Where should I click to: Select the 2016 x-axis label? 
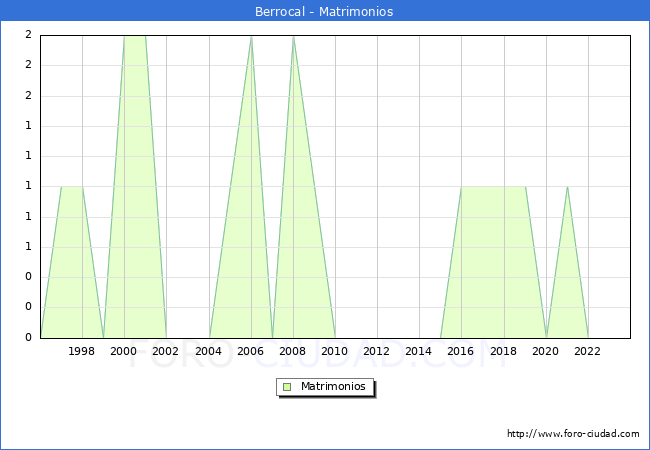tap(461, 351)
